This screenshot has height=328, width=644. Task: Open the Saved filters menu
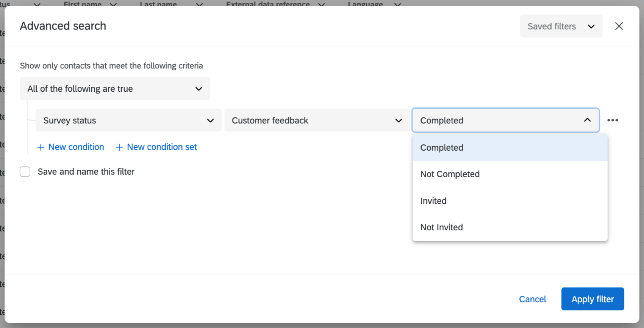[x=552, y=27]
